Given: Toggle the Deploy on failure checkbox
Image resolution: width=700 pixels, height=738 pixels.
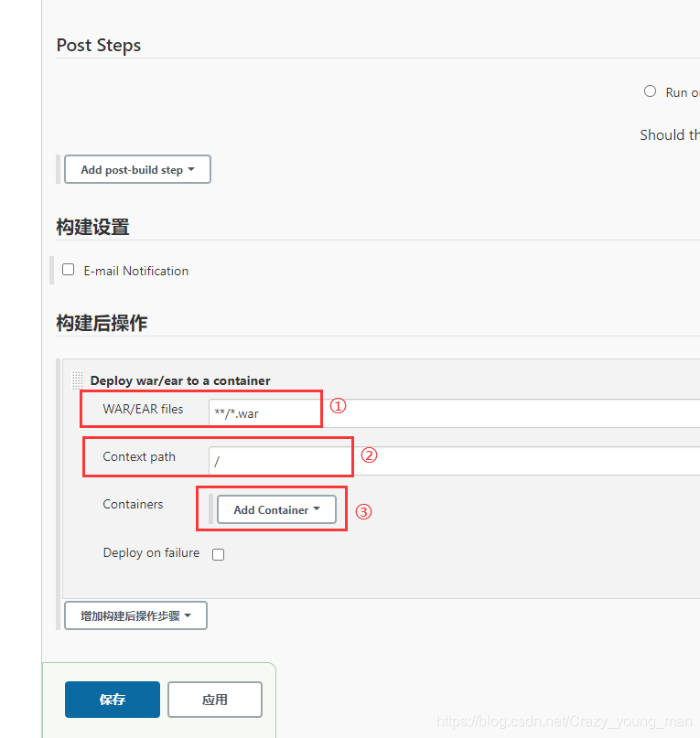Looking at the screenshot, I should tap(218, 554).
